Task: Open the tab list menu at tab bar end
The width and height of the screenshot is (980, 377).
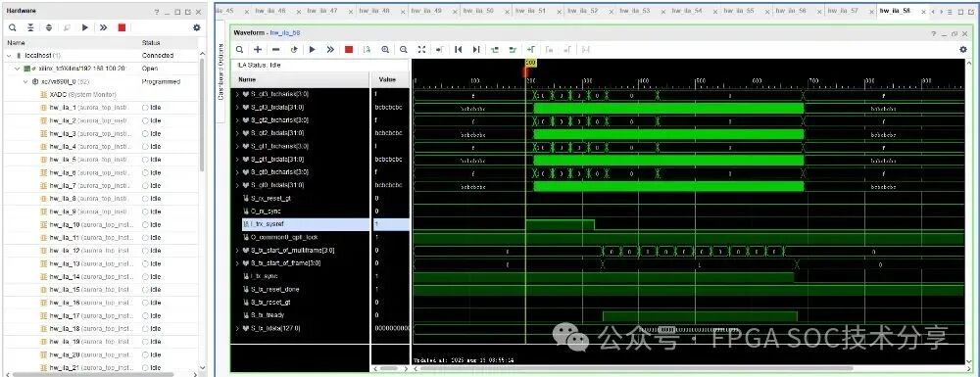Action: tap(950, 12)
